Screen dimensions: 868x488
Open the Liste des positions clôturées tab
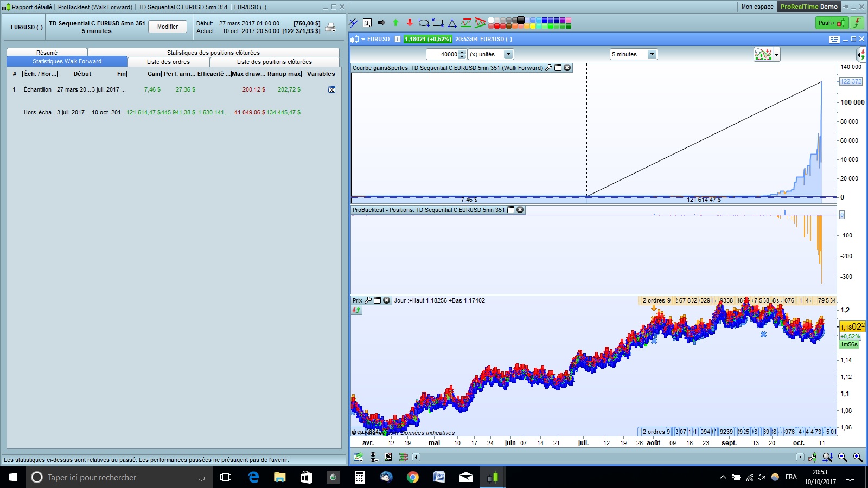tap(275, 62)
